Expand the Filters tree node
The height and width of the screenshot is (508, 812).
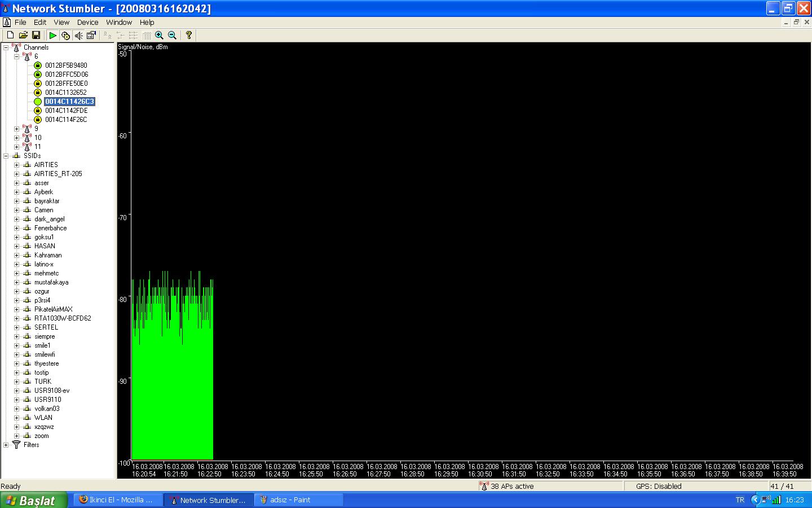click(6, 445)
